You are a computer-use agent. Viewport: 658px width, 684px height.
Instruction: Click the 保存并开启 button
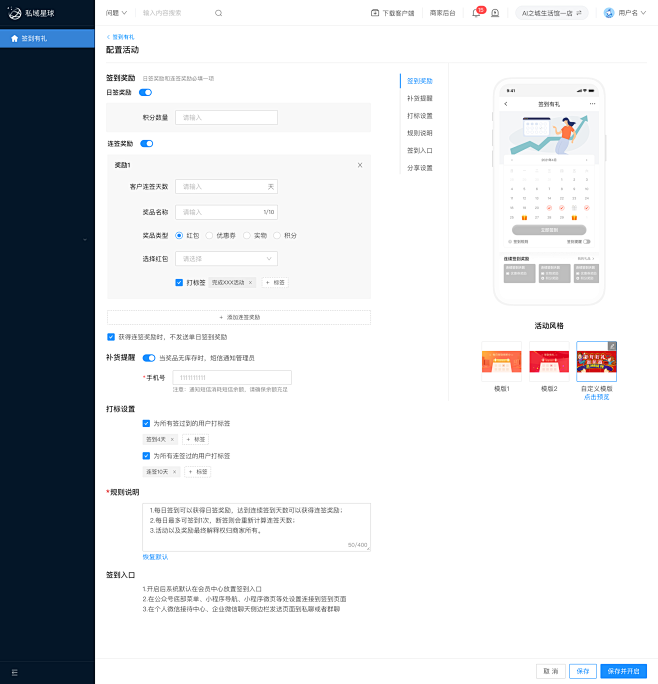(624, 671)
